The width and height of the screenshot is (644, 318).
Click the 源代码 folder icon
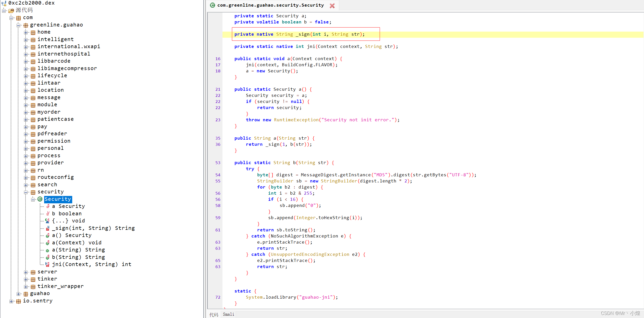coord(11,10)
